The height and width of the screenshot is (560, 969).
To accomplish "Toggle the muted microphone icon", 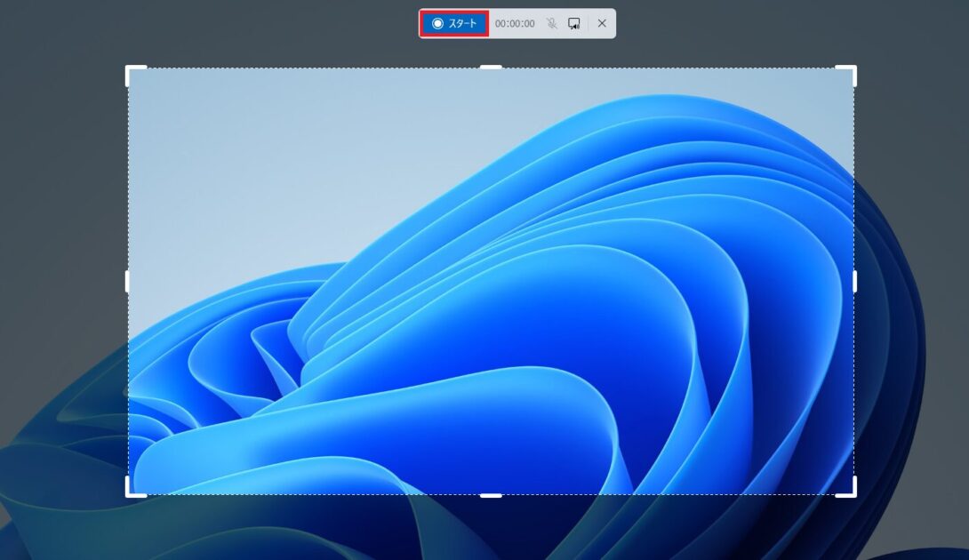I will coord(552,23).
